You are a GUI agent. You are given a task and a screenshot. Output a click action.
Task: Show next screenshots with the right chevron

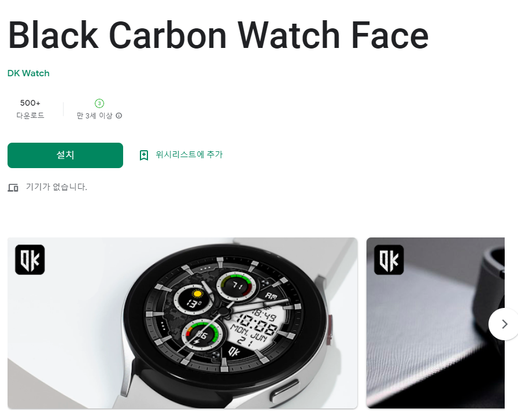pyautogui.click(x=504, y=324)
